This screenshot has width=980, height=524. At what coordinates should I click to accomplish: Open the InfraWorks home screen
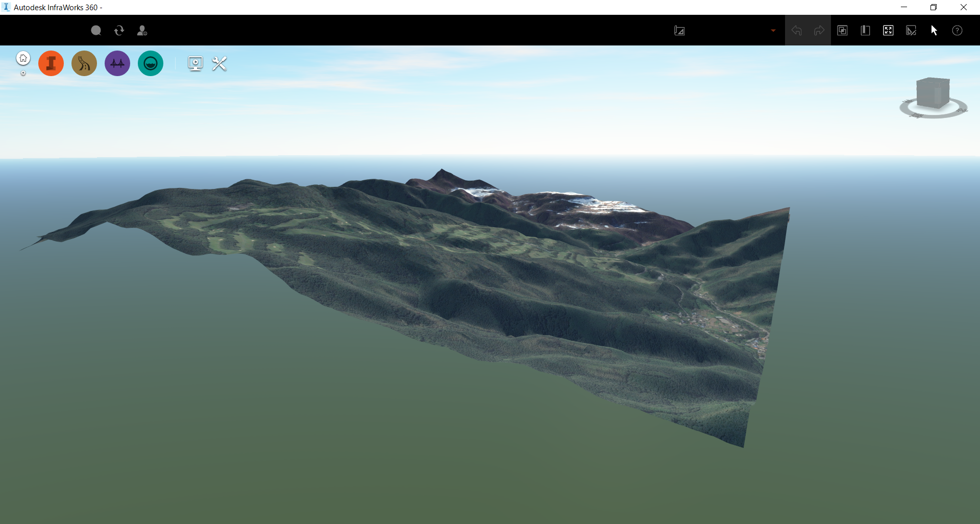pyautogui.click(x=23, y=58)
